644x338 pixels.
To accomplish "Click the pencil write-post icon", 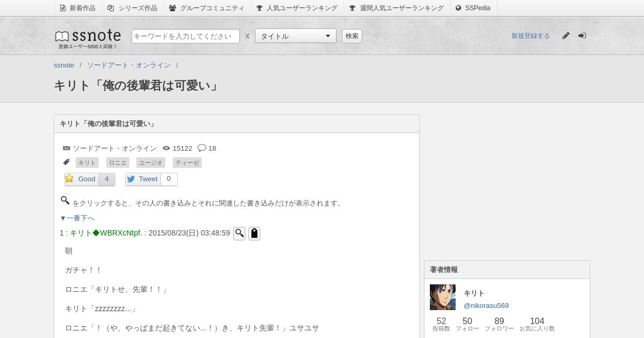I will [566, 36].
